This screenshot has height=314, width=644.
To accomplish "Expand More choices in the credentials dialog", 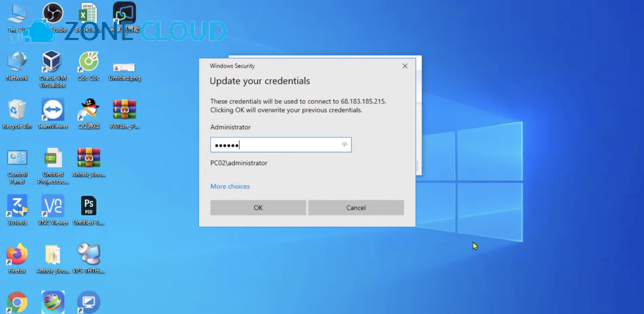I will pos(230,186).
